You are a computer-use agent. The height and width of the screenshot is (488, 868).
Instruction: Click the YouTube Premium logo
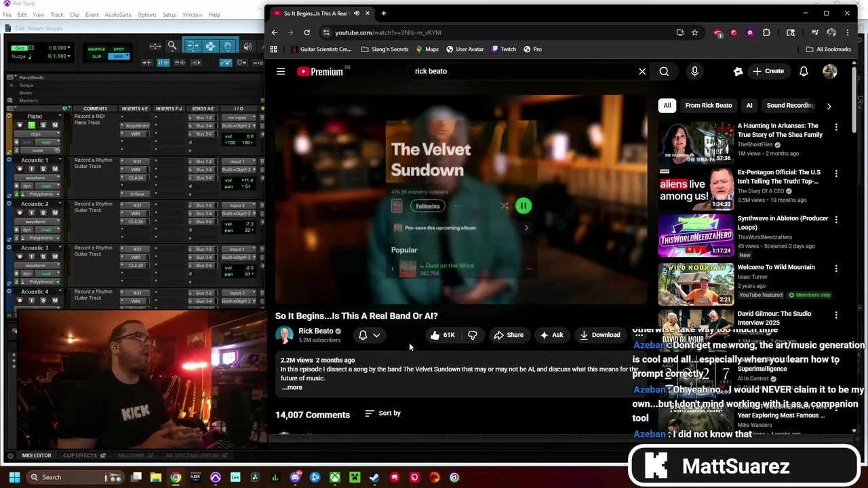click(x=320, y=71)
